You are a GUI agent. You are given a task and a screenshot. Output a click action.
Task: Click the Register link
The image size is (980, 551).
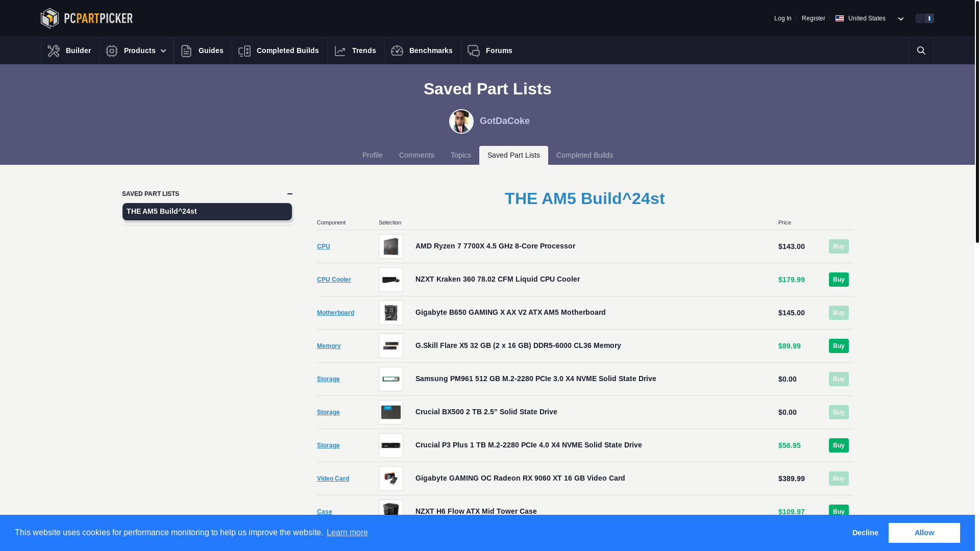pos(814,18)
